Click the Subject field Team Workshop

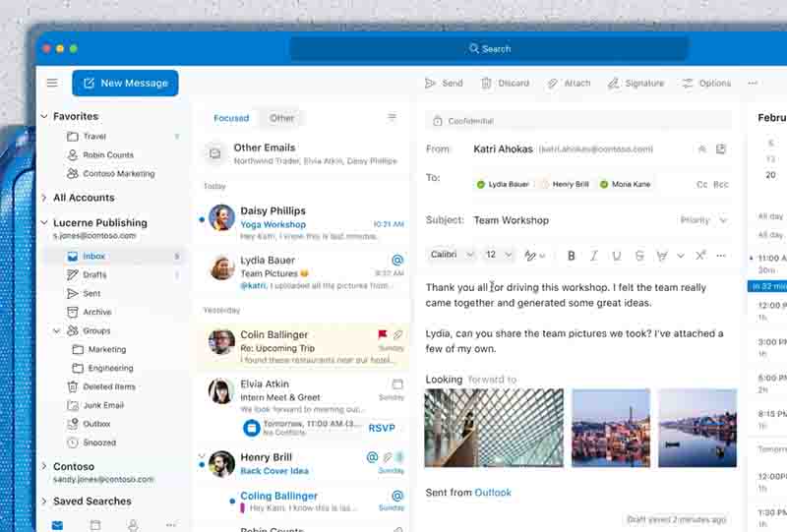point(511,220)
